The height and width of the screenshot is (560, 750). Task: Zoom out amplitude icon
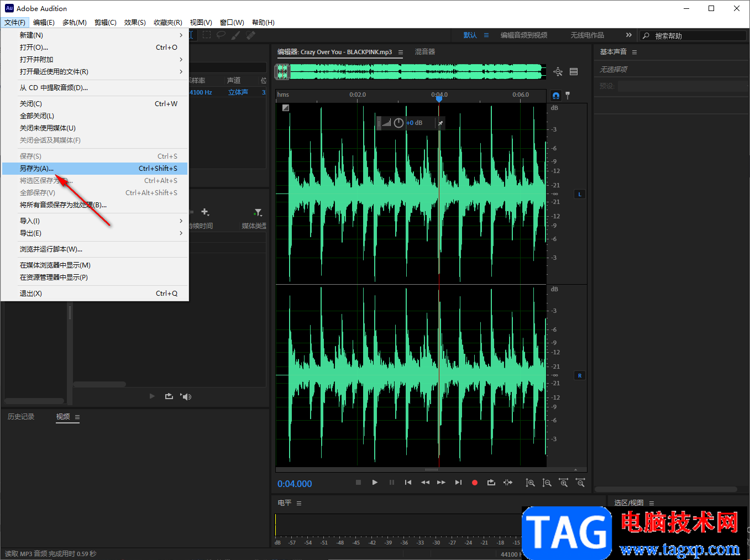547,483
